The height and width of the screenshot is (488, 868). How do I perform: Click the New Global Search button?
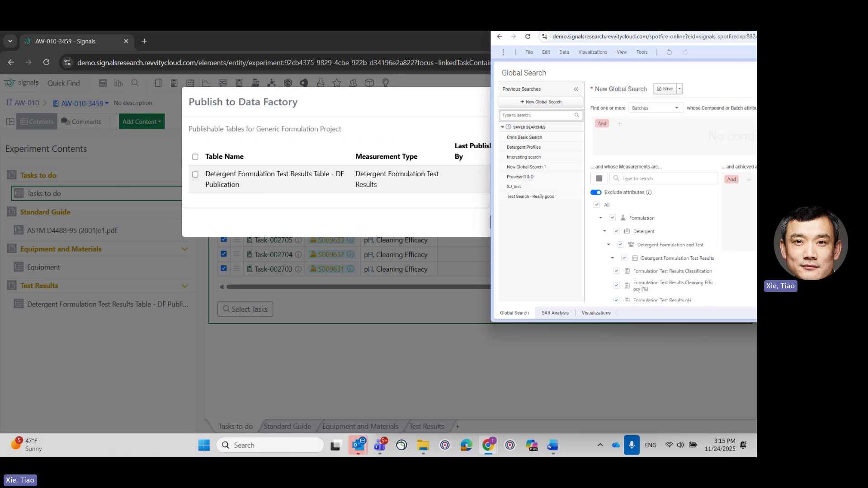pyautogui.click(x=541, y=102)
